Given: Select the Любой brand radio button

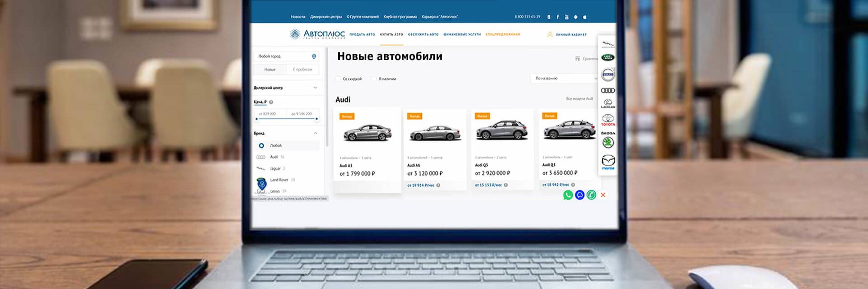Looking at the screenshot, I should pyautogui.click(x=261, y=146).
